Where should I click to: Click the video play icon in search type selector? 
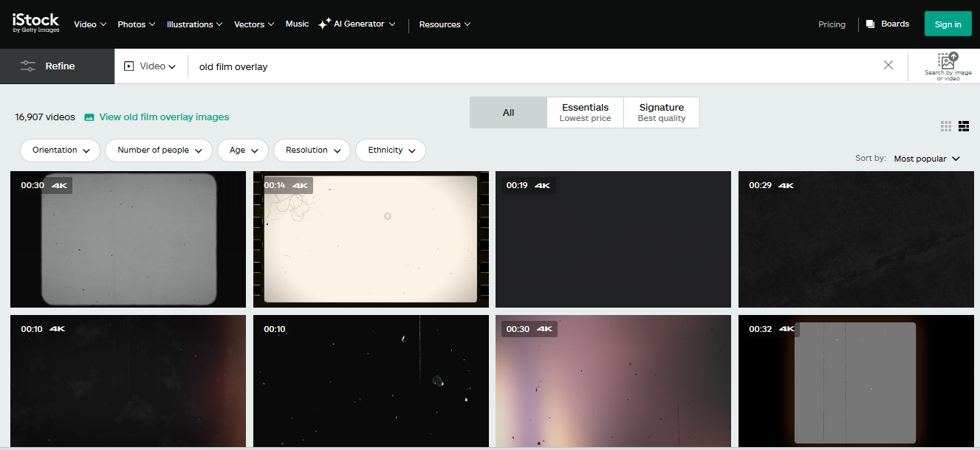coord(129,66)
